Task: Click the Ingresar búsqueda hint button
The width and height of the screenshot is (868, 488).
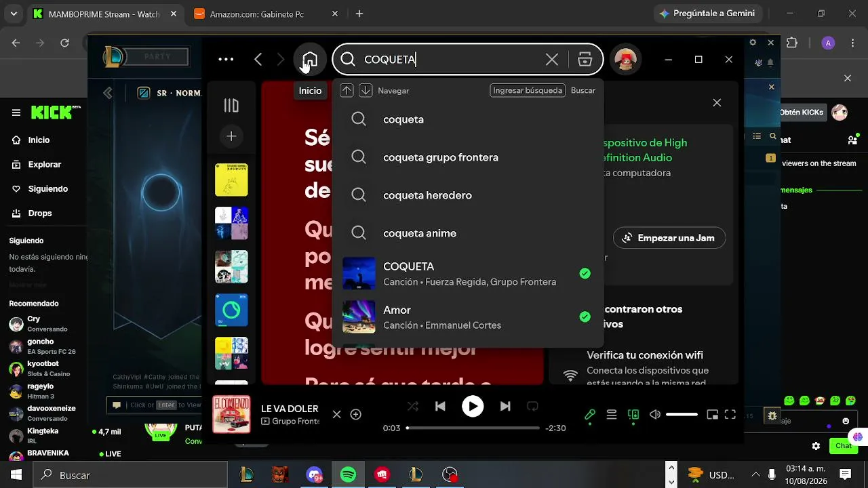Action: [528, 91]
